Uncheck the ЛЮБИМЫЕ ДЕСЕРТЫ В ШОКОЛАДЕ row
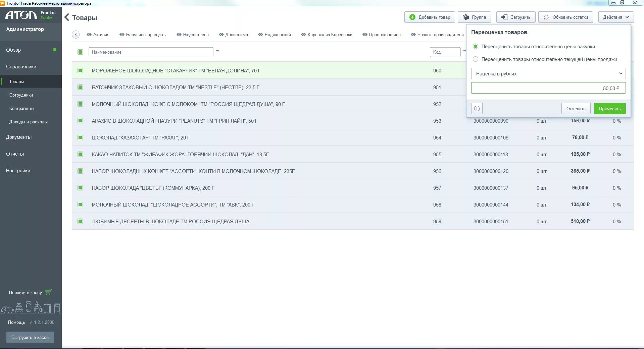 (80, 221)
